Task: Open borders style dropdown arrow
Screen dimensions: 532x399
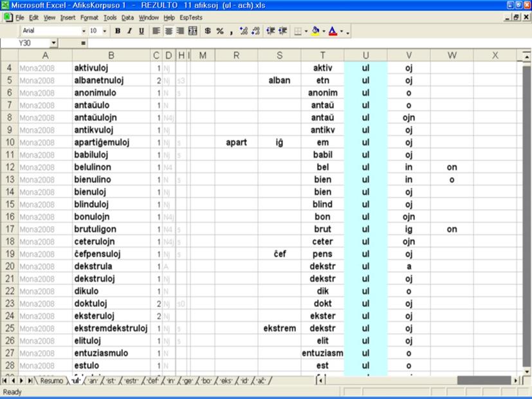Action: [306, 32]
